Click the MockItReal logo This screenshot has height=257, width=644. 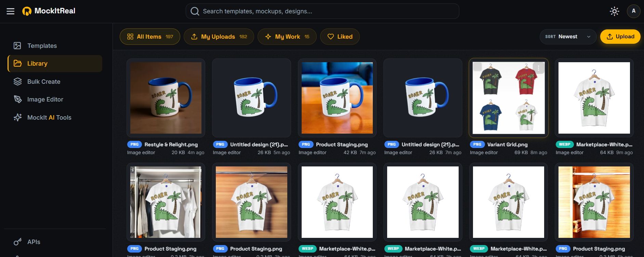pyautogui.click(x=49, y=11)
